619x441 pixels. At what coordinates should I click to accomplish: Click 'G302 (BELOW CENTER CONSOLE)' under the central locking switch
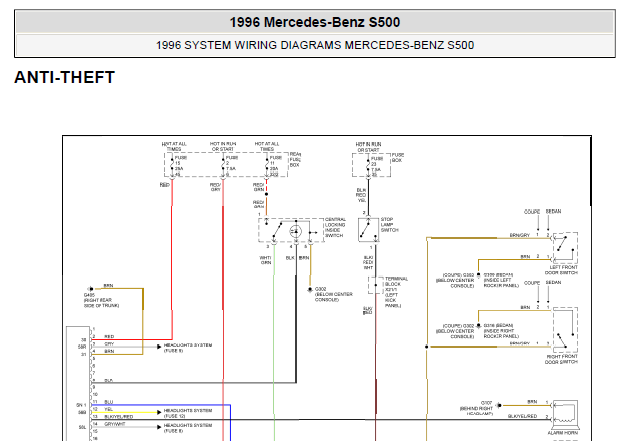(334, 295)
